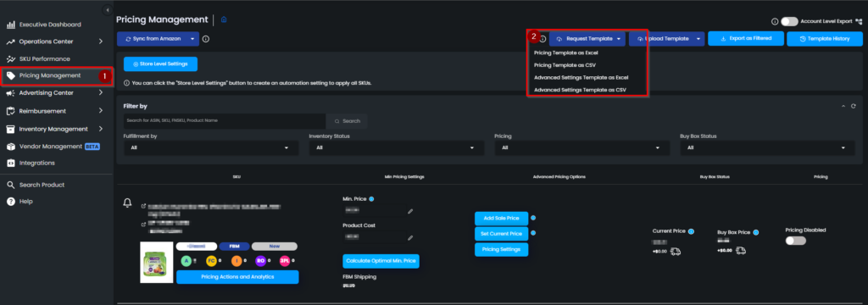Open Inventory Status dropdown
868x305 pixels.
click(x=397, y=147)
